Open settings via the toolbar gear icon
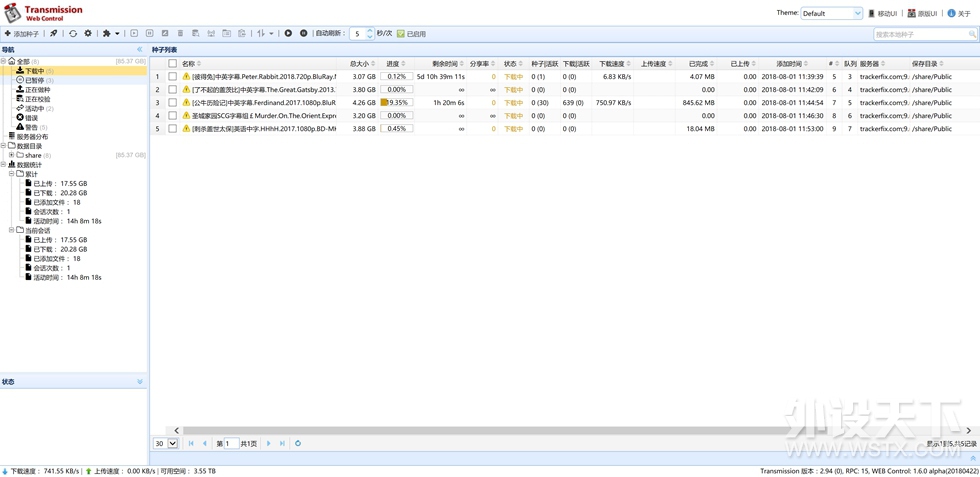This screenshot has height=477, width=980. (x=88, y=33)
